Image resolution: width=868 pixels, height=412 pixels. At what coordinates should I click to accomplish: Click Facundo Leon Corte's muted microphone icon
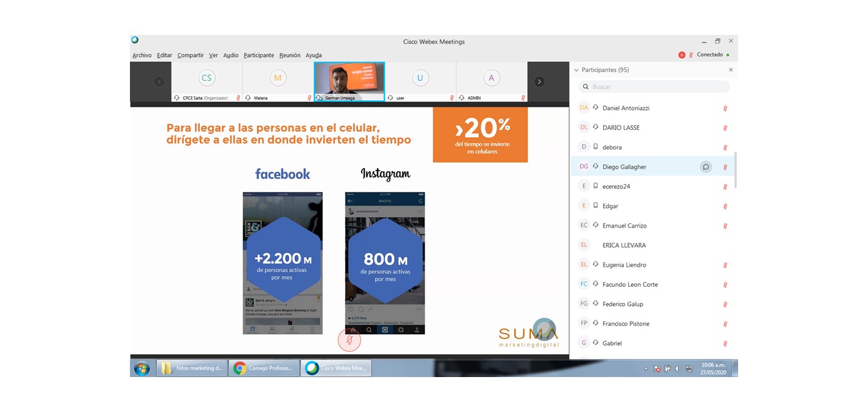click(725, 285)
